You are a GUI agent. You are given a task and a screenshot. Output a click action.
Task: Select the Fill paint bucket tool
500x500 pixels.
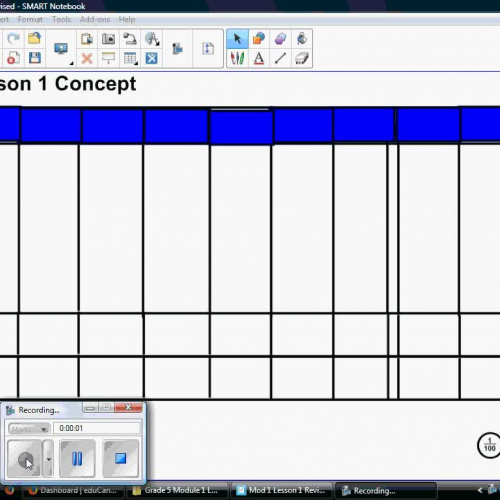click(x=302, y=39)
